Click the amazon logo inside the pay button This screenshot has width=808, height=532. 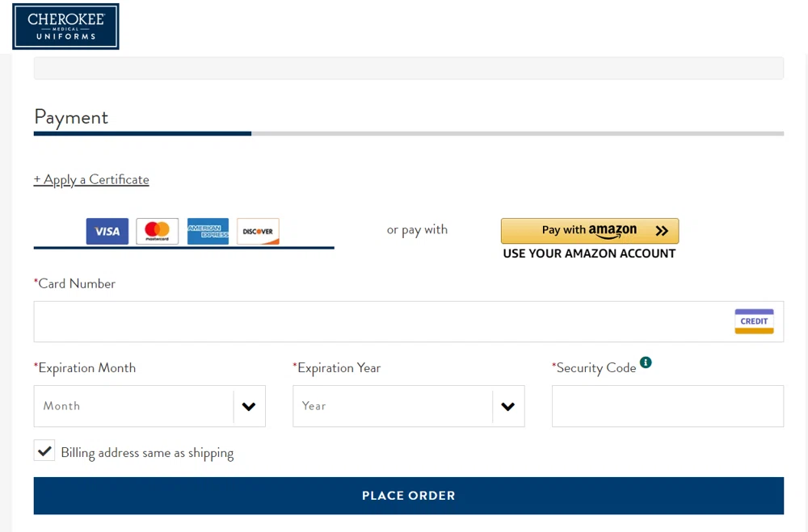point(613,229)
